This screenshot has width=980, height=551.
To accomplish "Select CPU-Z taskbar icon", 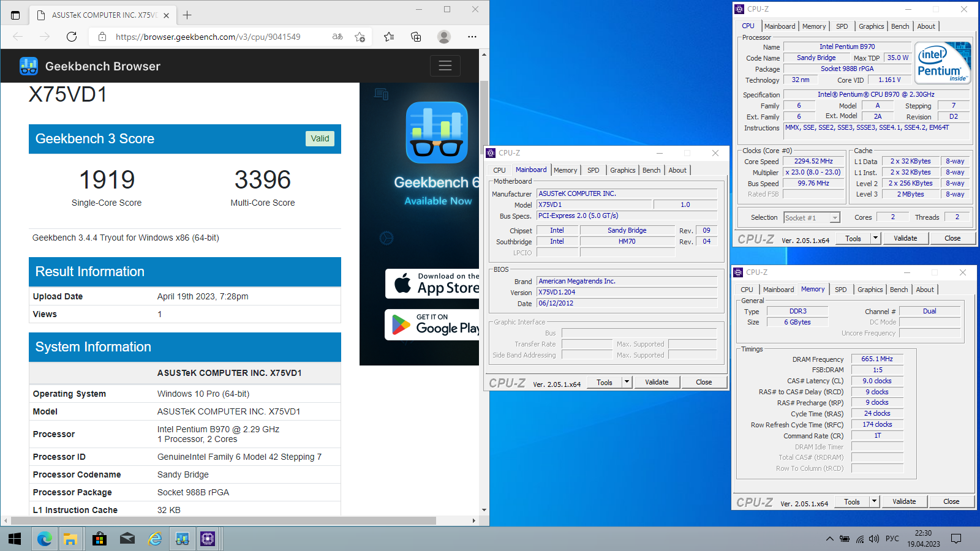I will point(208,539).
